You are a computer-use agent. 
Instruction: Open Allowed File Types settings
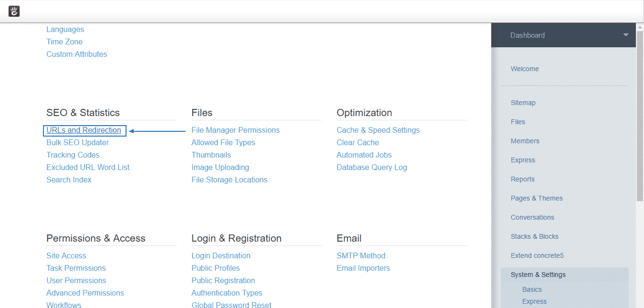(223, 142)
